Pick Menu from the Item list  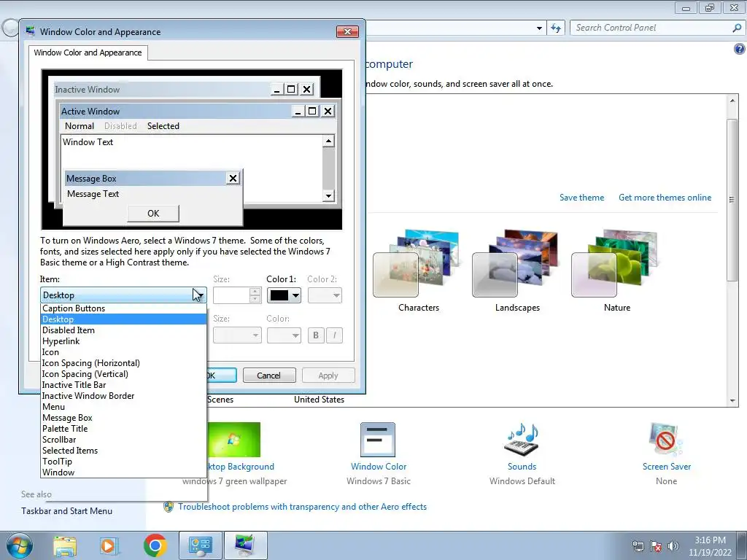[123, 407]
